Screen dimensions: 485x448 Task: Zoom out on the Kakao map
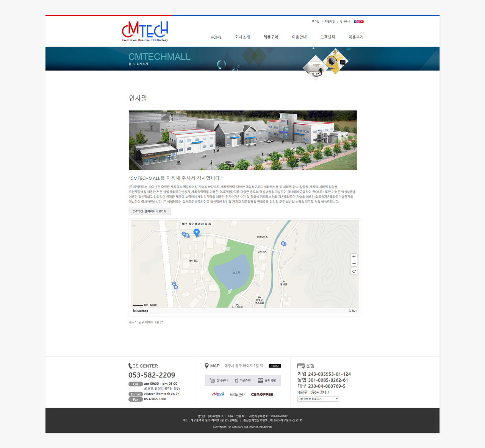(x=354, y=264)
